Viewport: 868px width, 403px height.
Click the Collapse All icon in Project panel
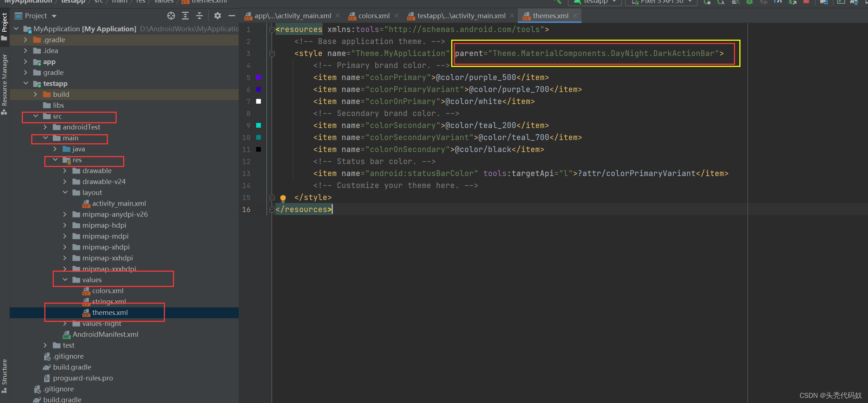click(199, 16)
